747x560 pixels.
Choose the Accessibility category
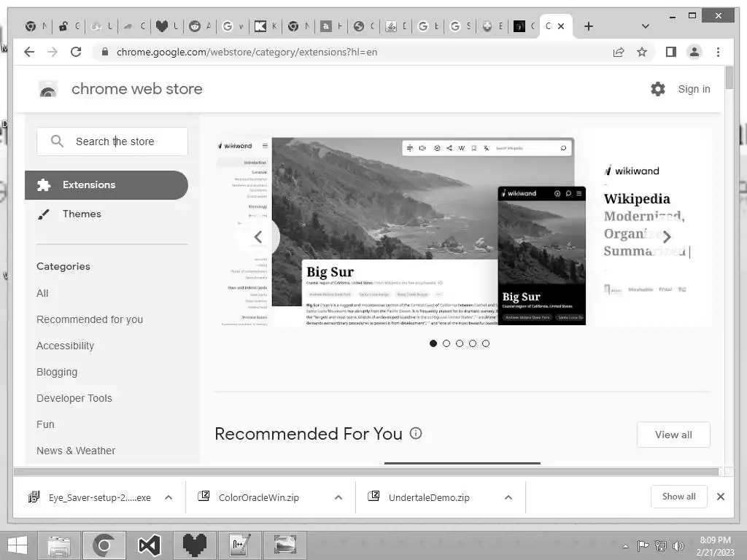65,346
